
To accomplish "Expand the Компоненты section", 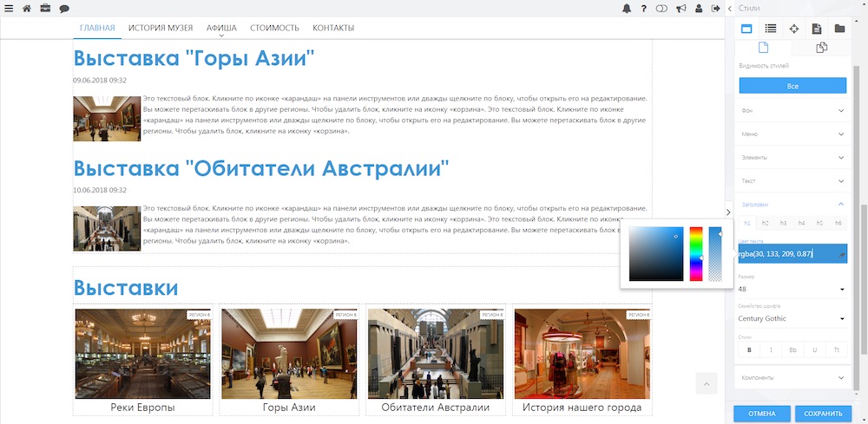I will [792, 377].
